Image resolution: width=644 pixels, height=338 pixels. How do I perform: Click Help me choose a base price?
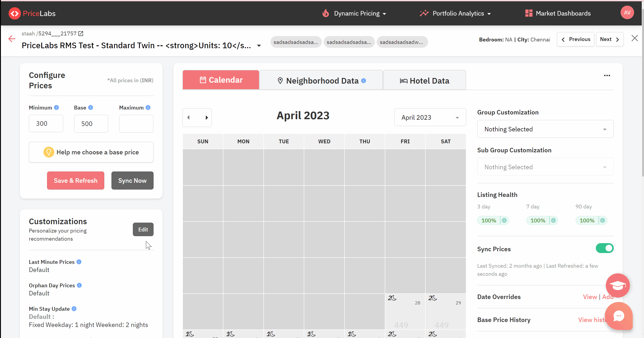click(91, 152)
